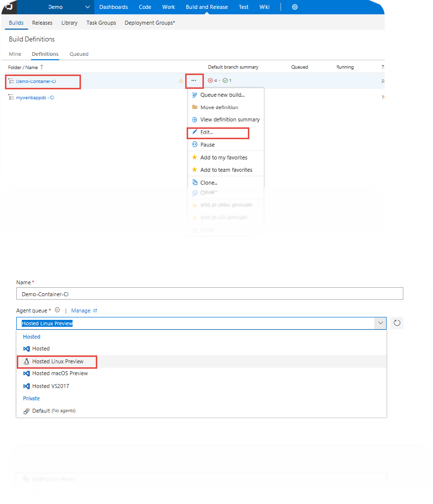Screen dimensions: 433x504
Task: Select Edit from the context menu
Action: [207, 132]
